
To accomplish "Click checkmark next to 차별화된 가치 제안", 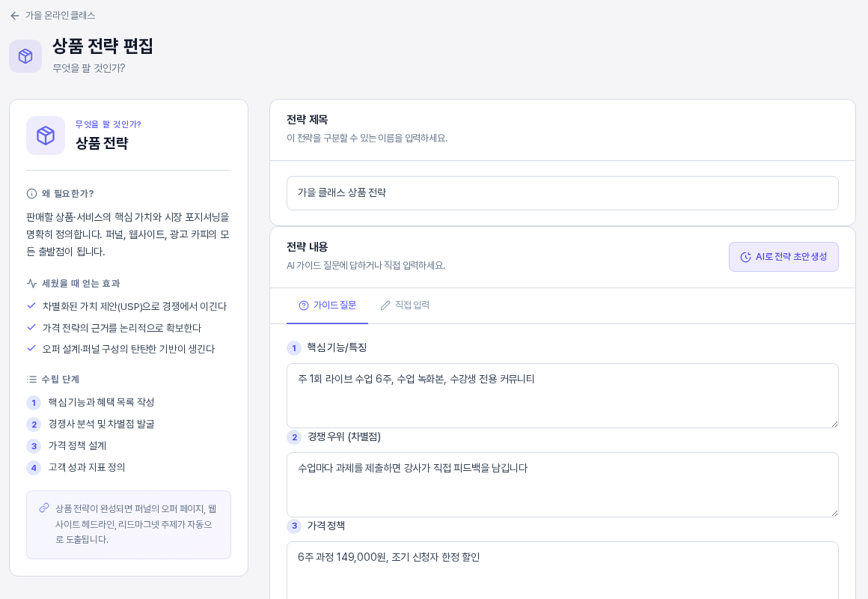I will point(31,306).
